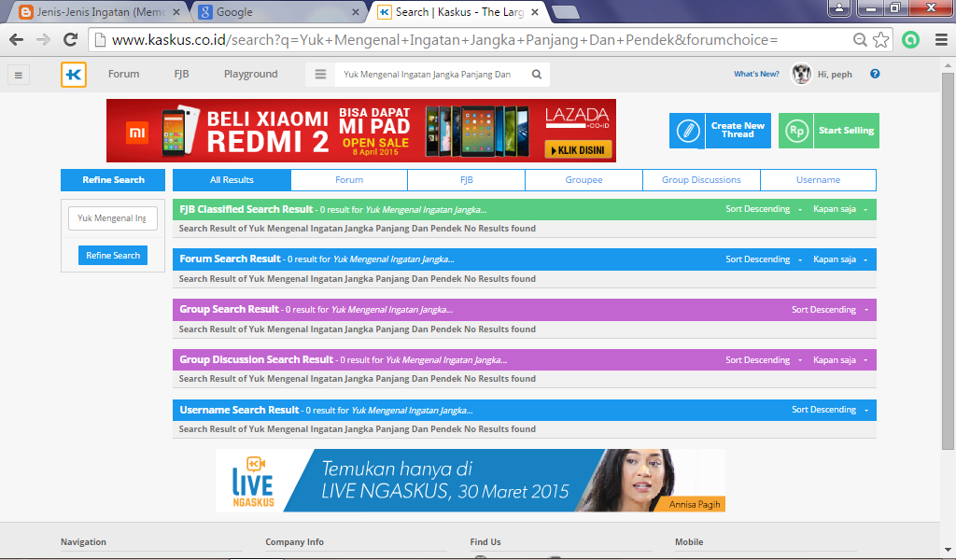This screenshot has width=956, height=560.
Task: Click the Start Selling button
Action: [829, 131]
